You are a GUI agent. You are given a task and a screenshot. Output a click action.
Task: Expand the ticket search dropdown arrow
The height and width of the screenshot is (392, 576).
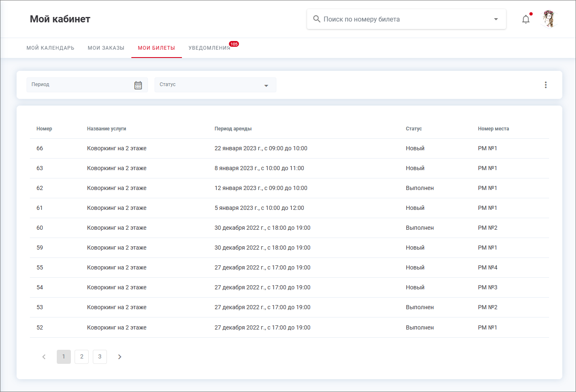pos(496,19)
